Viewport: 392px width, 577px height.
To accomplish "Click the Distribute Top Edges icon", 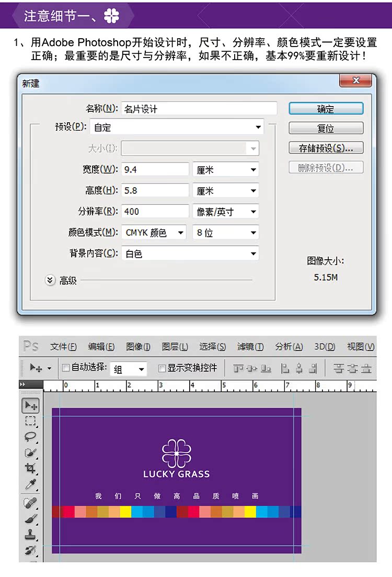I will pos(339,368).
